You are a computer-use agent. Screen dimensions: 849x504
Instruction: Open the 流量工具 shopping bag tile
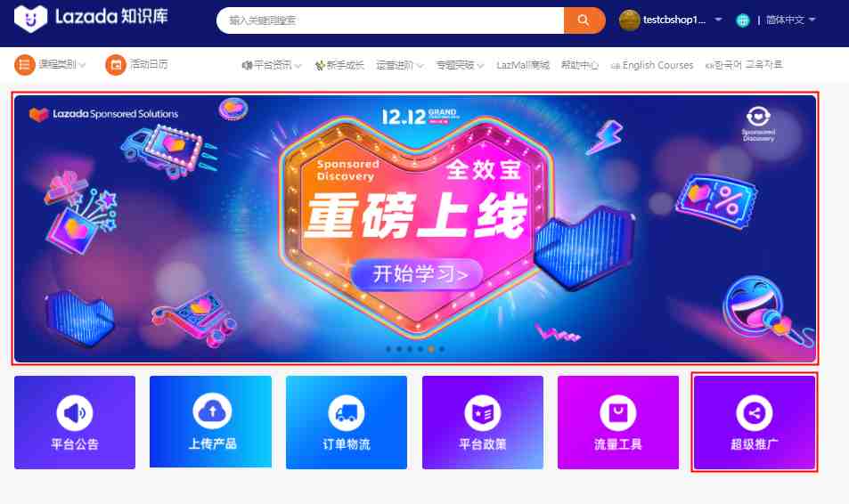pos(617,422)
